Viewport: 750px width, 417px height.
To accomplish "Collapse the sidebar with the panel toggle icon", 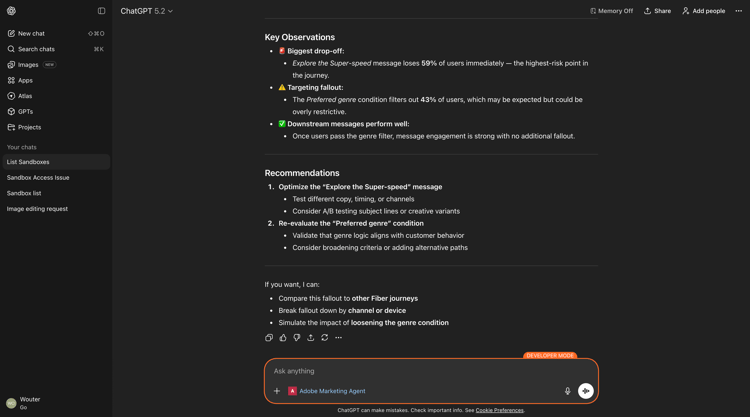I will (x=101, y=11).
